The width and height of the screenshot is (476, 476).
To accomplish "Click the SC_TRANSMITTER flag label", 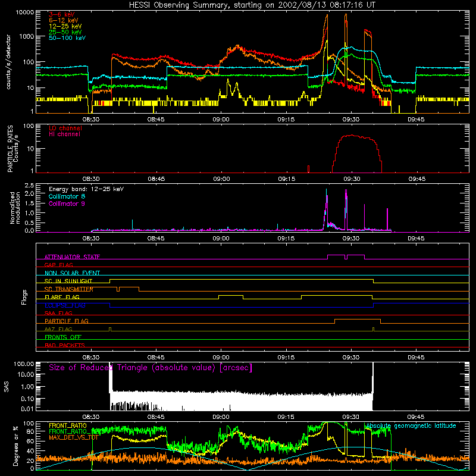I will [x=68, y=289].
